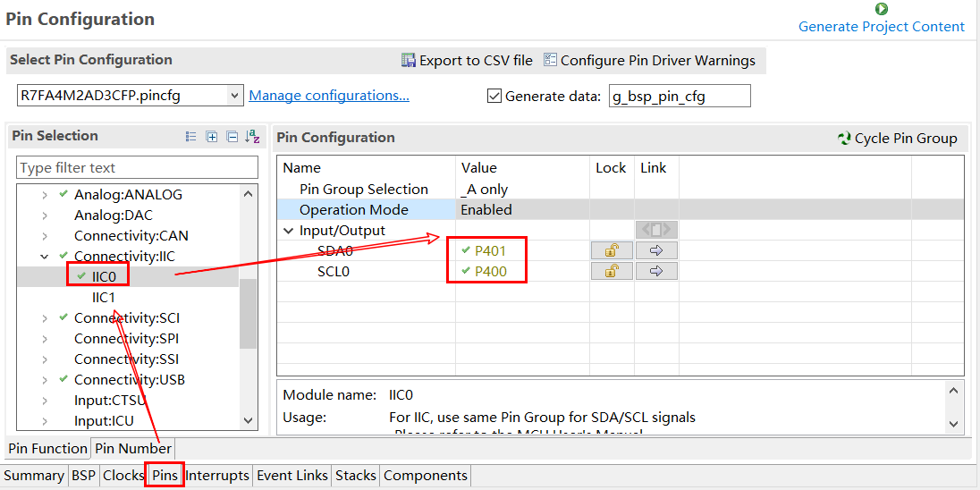Viewport: 980px width, 490px height.
Task: Collapse the Input/Output row in the table
Action: pyautogui.click(x=288, y=230)
